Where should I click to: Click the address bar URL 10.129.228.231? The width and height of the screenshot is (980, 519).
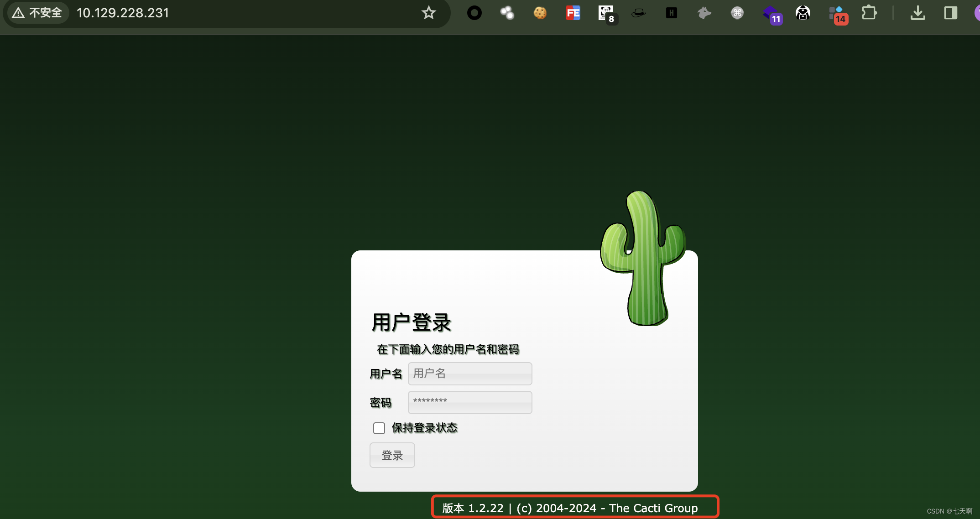click(x=123, y=13)
